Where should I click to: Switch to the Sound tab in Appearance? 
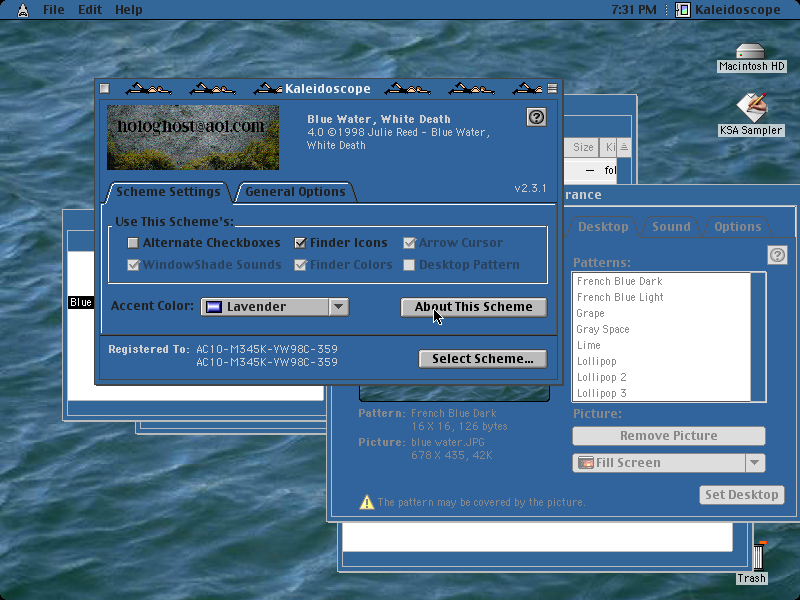pos(671,227)
